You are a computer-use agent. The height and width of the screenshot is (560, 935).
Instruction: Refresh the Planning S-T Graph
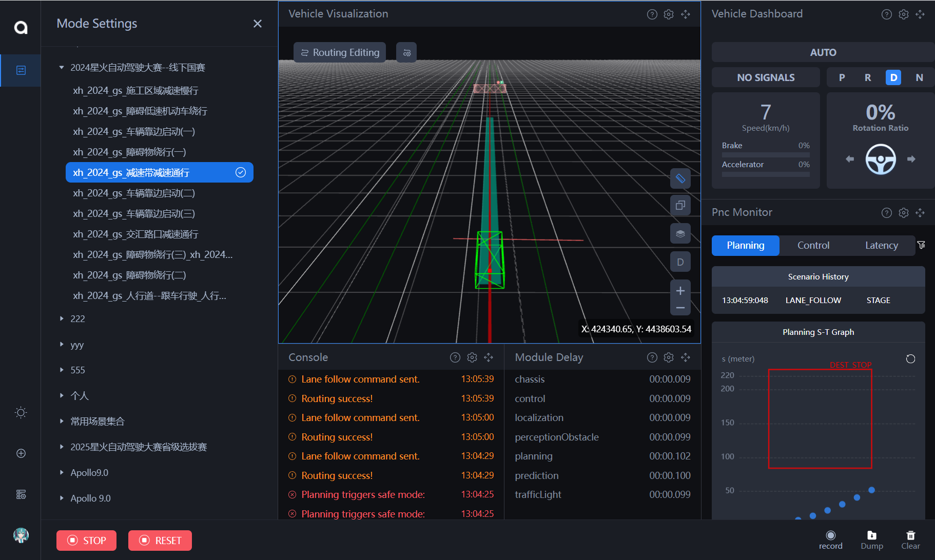910,359
